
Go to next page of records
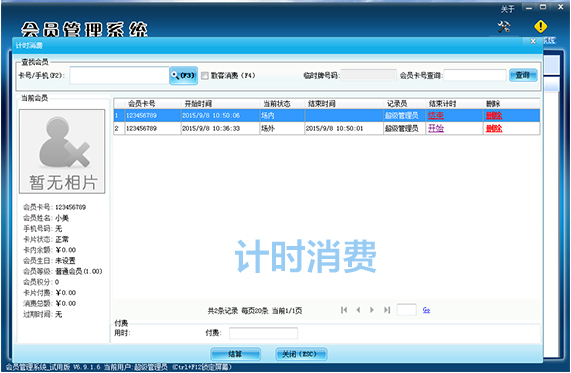click(x=372, y=310)
